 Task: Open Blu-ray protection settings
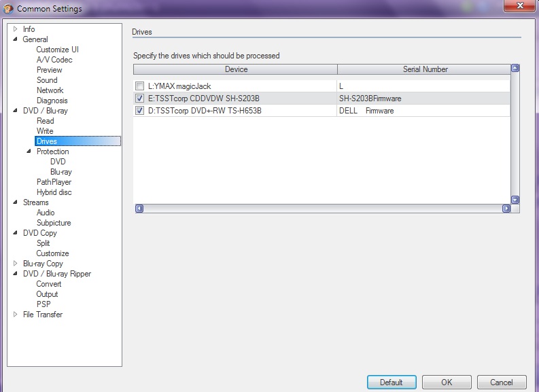point(61,172)
